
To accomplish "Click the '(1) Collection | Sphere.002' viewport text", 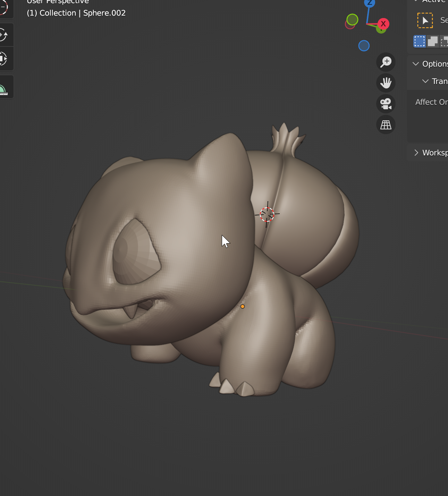I will click(x=76, y=13).
